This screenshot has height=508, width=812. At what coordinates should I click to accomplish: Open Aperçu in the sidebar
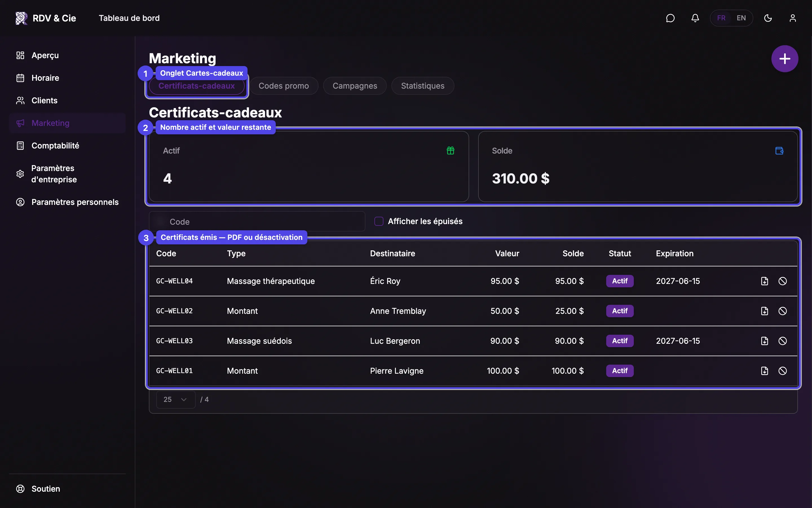pos(67,55)
